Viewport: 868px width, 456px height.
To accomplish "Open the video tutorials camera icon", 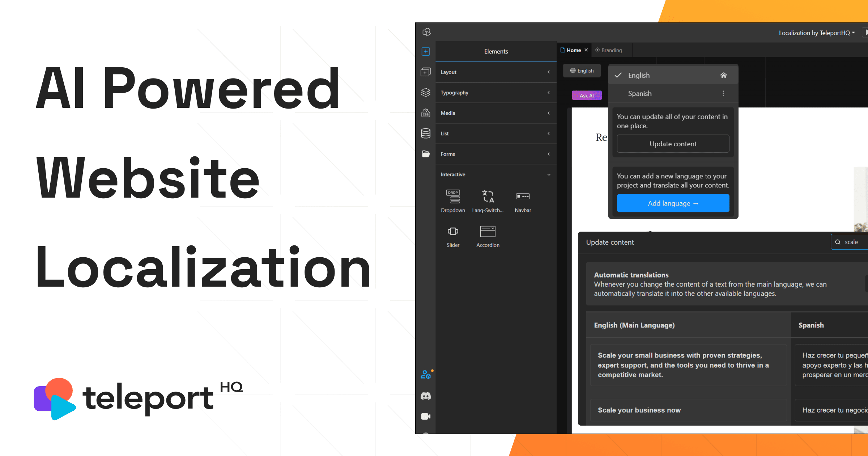I will coord(426,417).
